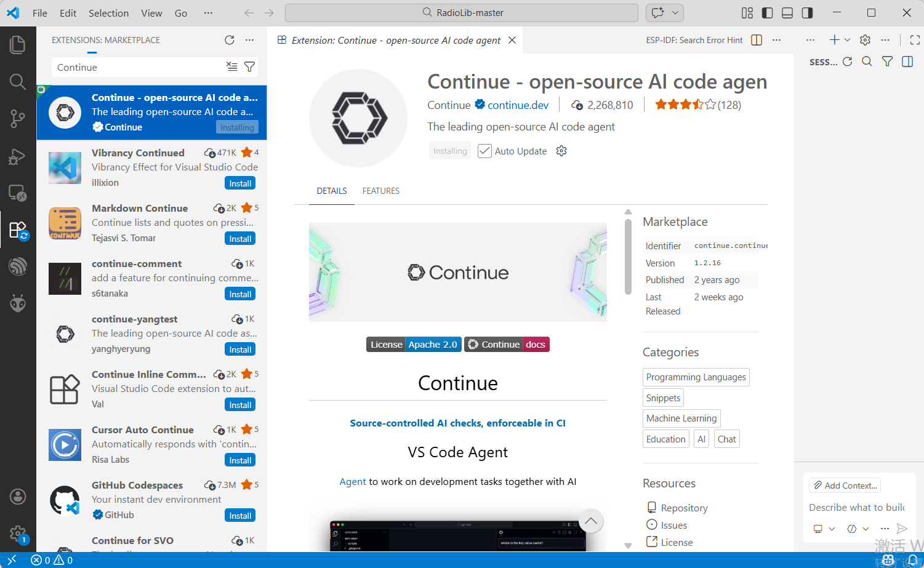Refresh the Extensions Marketplace list
Image resolution: width=924 pixels, height=568 pixels.
230,40
